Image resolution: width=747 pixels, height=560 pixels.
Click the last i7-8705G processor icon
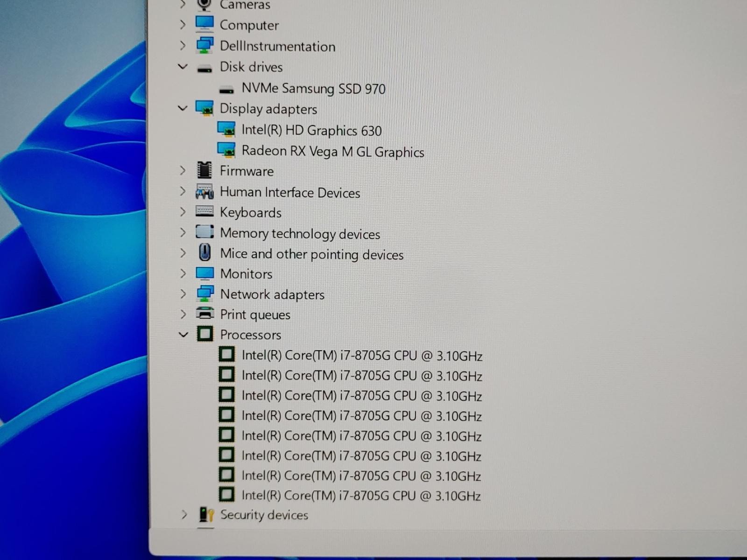227,494
